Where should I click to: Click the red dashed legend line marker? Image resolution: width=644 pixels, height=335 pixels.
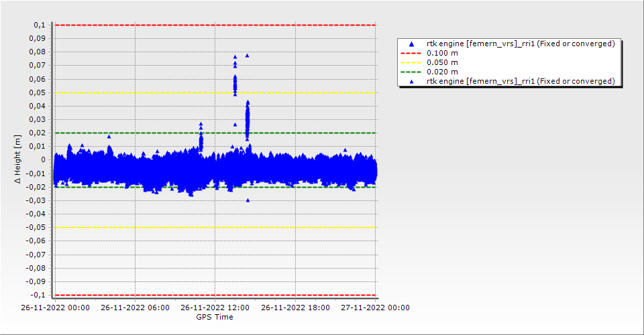pos(412,53)
